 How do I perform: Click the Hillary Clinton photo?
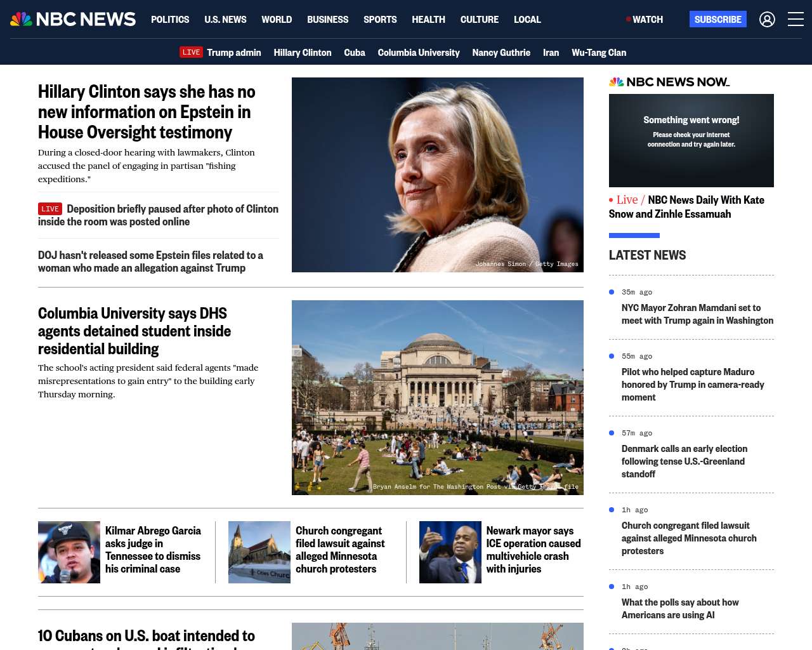(437, 175)
